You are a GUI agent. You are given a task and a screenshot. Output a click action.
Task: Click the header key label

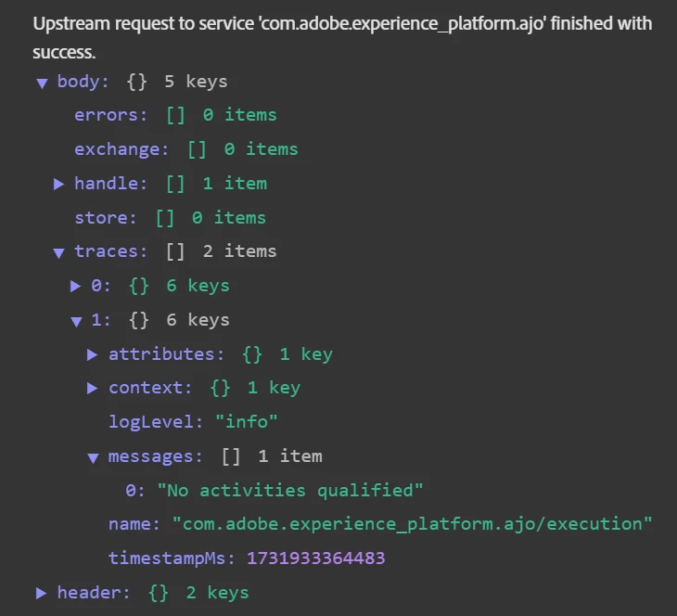(94, 593)
